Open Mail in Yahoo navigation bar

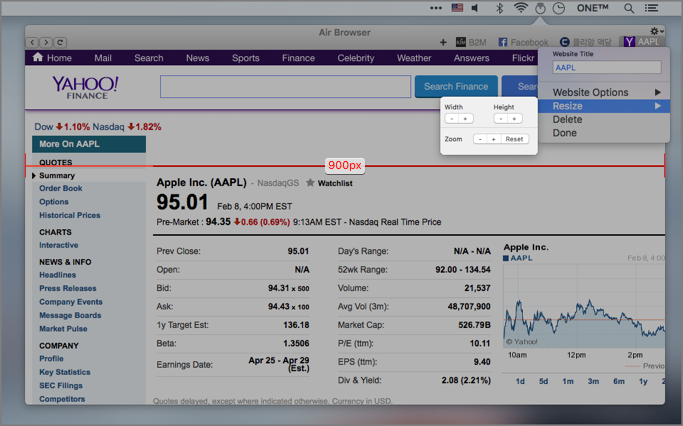pos(103,58)
